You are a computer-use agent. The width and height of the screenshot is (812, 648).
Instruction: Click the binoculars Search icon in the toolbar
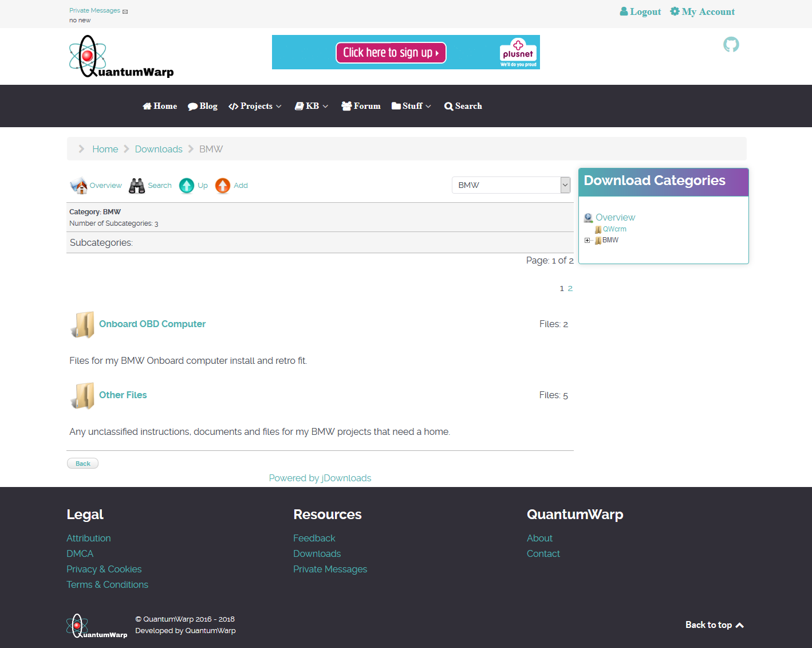click(x=136, y=185)
